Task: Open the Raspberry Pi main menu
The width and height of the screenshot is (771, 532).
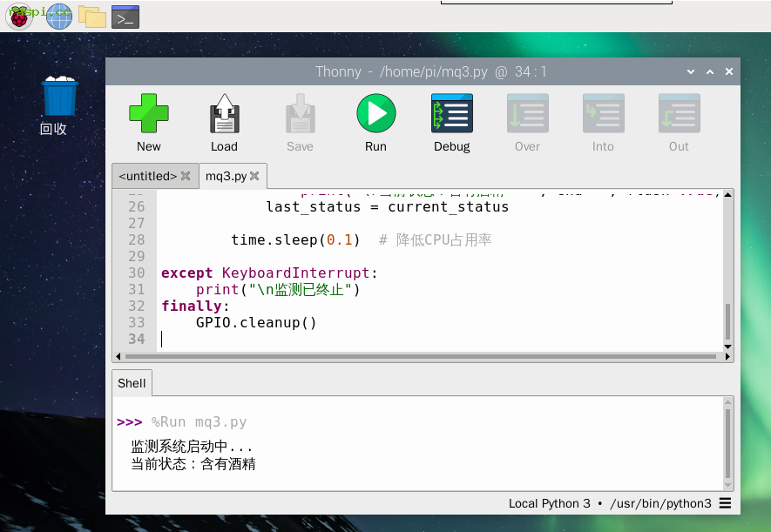Action: (19, 15)
